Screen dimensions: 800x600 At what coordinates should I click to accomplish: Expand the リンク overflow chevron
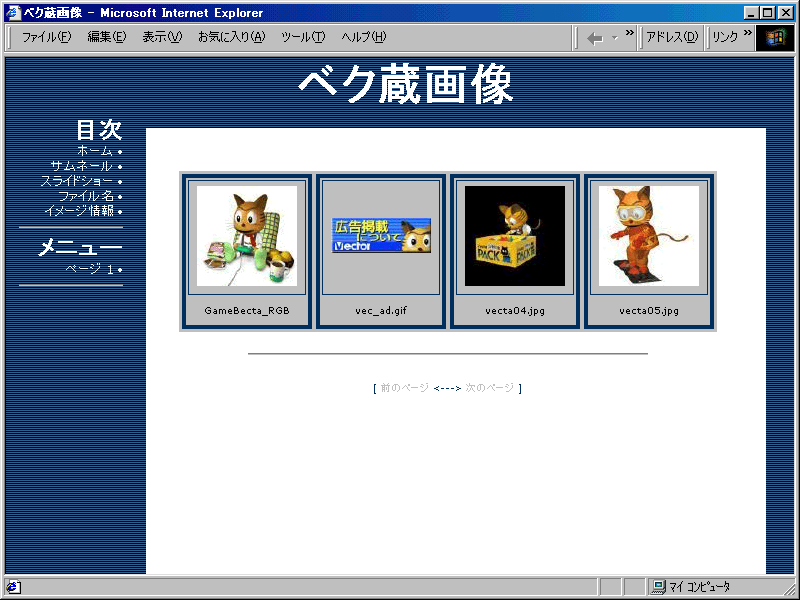pos(747,33)
